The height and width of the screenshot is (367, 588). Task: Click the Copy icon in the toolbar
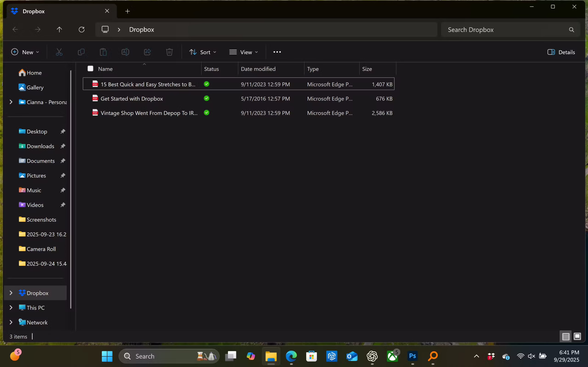[81, 52]
